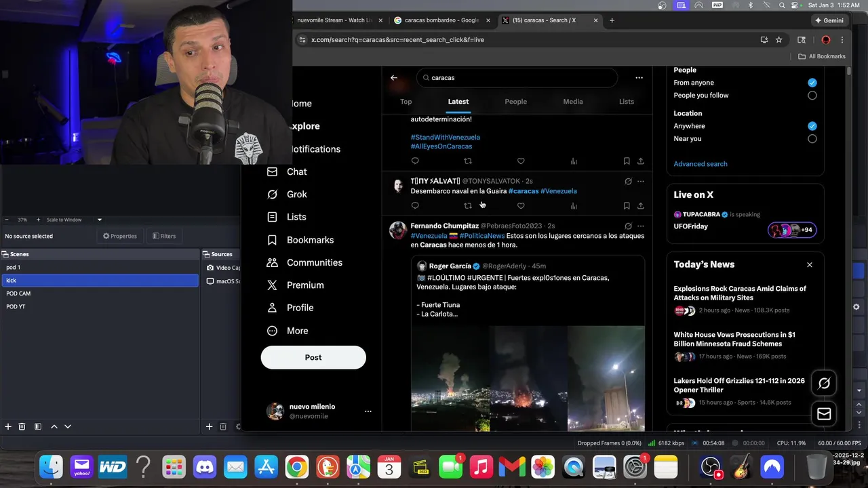This screenshot has width=868, height=488.
Task: Open the floating Grok button
Action: pos(824,384)
